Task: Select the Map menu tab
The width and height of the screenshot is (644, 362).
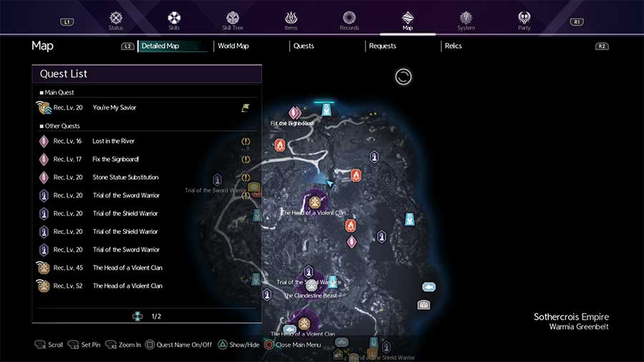Action: (407, 21)
